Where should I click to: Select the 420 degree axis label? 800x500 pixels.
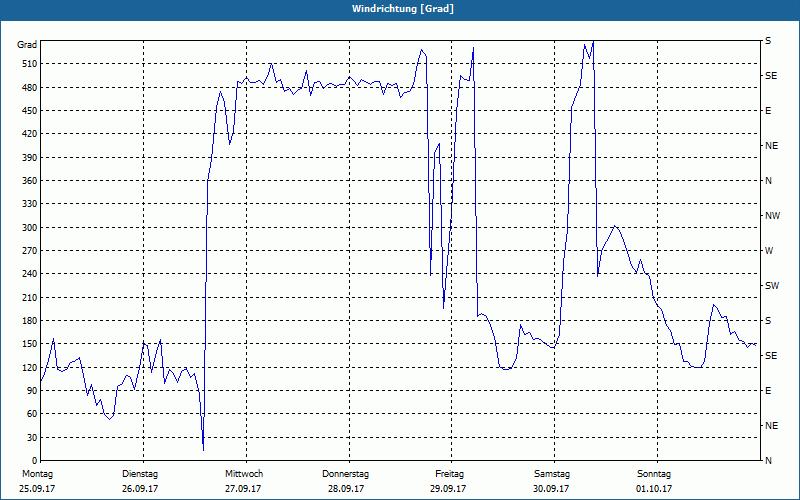pos(30,134)
